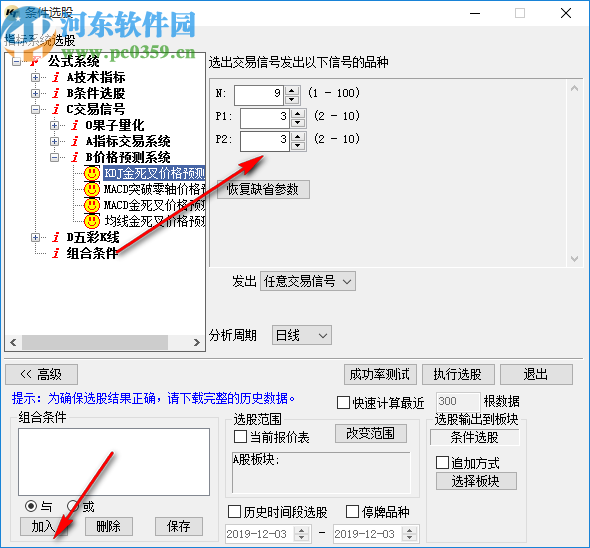Image resolution: width=590 pixels, height=548 pixels.
Task: Click the smiley icon beside MACD突破零轴价格预测
Action: (91, 189)
